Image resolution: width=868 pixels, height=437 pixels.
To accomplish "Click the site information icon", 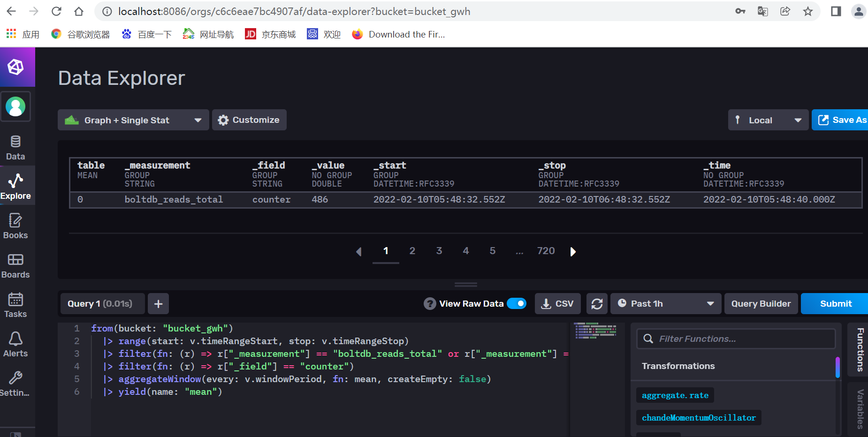I will click(x=107, y=11).
